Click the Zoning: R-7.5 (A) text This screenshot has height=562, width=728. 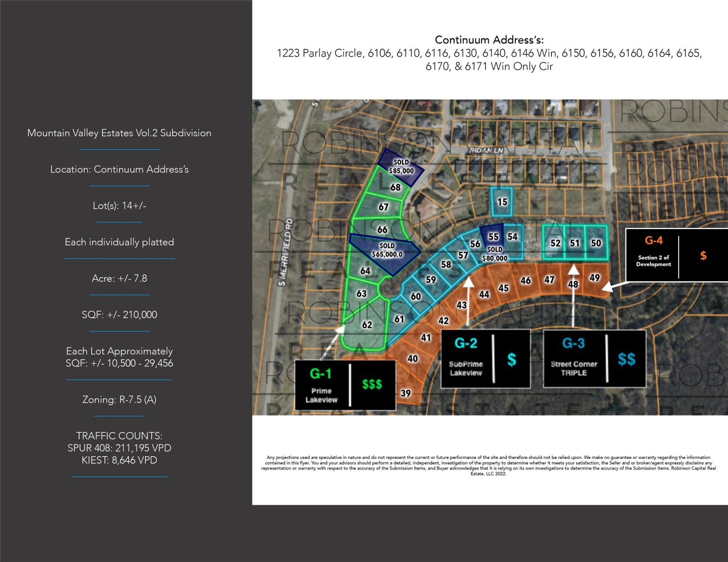[119, 399]
